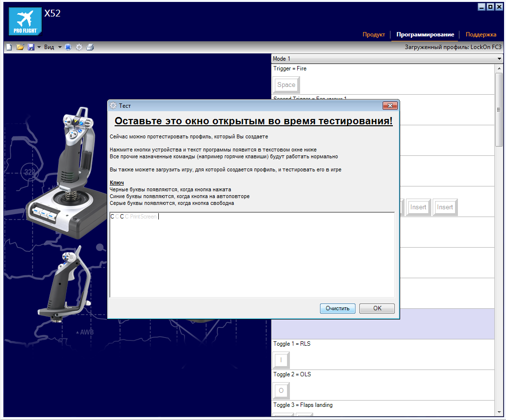506x420 pixels.
Task: Open settings via the toolbar gear icon
Action: (79, 48)
